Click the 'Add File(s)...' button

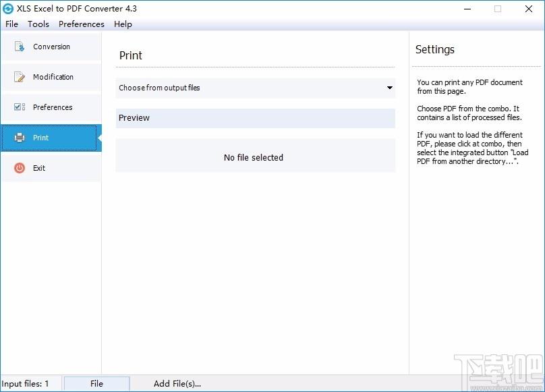(x=177, y=384)
